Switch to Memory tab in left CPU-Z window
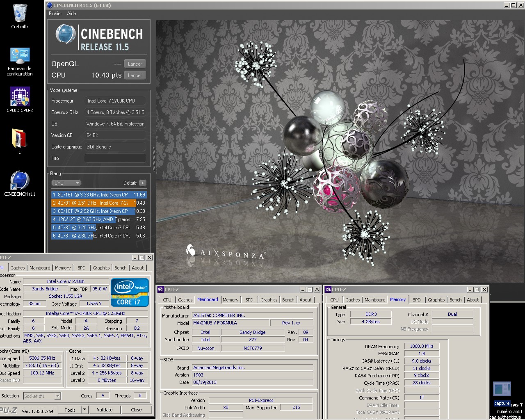The width and height of the screenshot is (525, 420). [63, 268]
